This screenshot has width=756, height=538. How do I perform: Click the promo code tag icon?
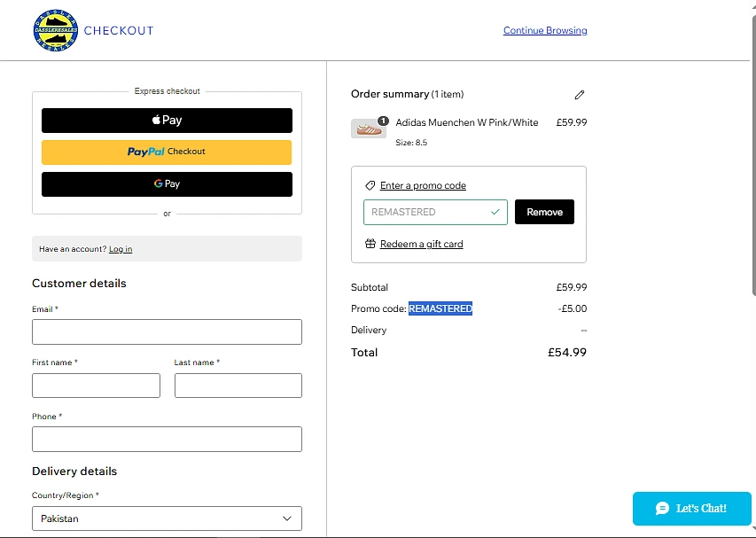[370, 186]
